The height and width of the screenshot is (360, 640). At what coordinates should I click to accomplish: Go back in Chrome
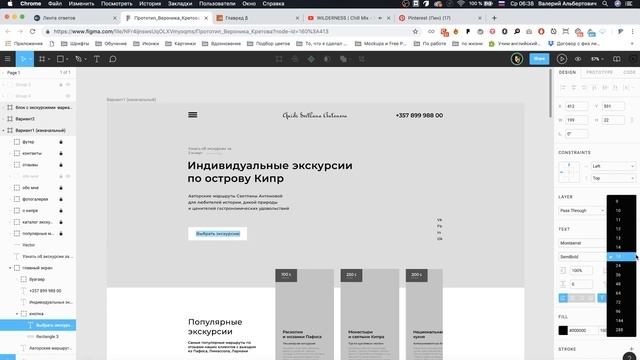click(x=8, y=31)
